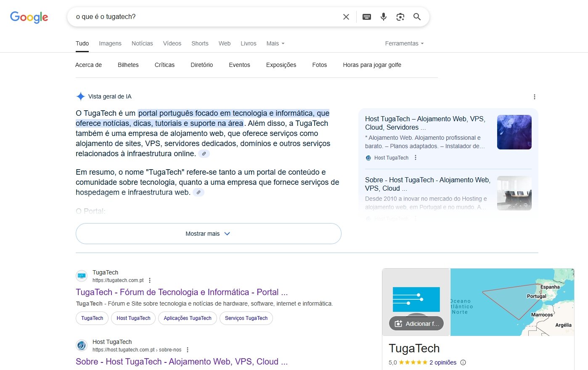Open 'TugaTech - Fórum de Tecnologia e Informática' result
588x370 pixels.
click(182, 292)
